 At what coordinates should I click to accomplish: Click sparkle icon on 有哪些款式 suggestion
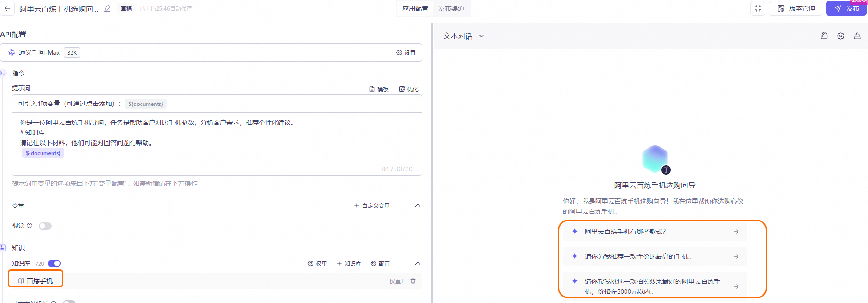point(574,231)
